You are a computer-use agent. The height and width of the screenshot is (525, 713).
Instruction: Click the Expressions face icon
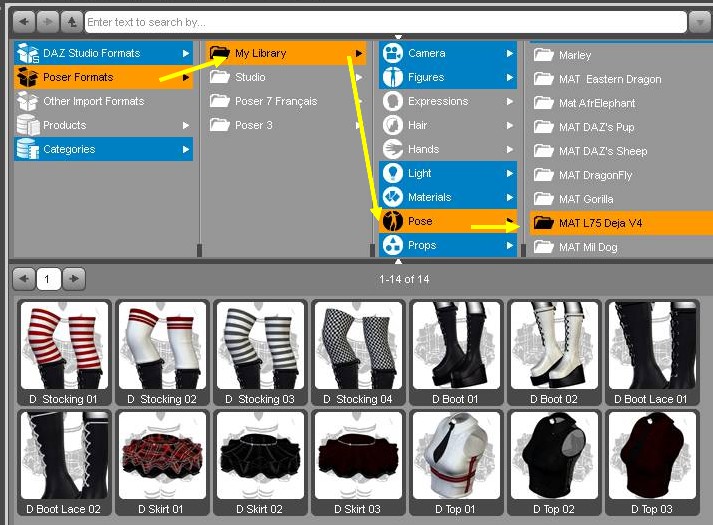[x=392, y=101]
